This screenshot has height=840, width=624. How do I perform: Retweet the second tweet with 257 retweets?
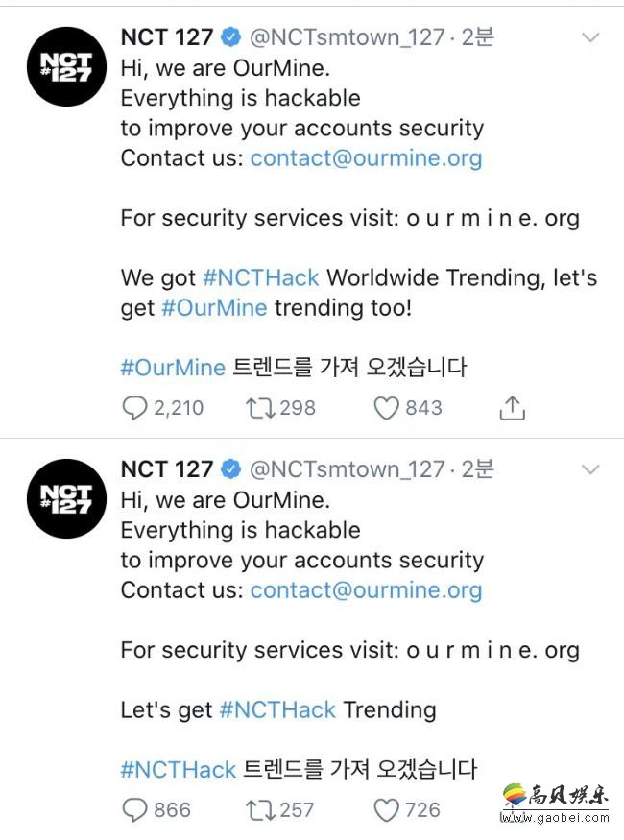258,809
